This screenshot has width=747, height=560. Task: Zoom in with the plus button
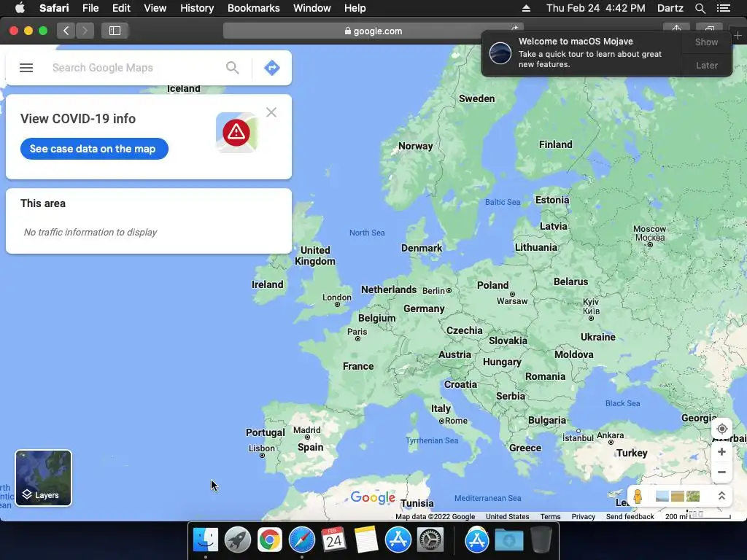tap(721, 452)
